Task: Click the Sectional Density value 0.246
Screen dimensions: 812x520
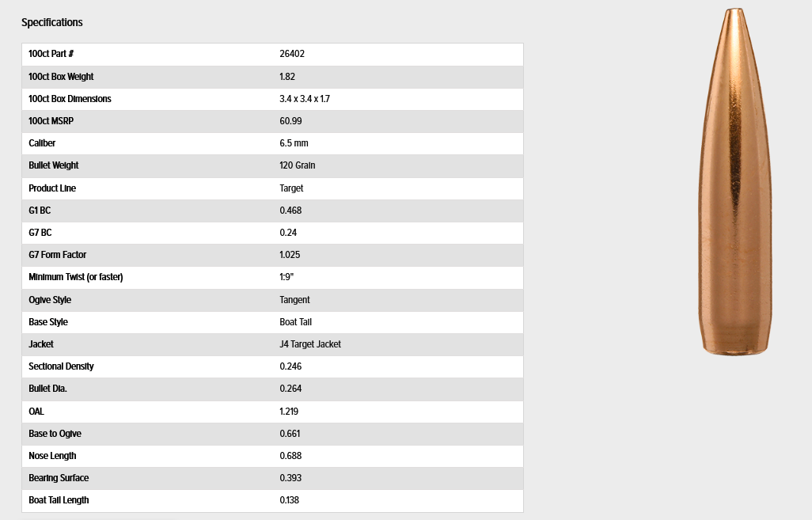Action: point(290,366)
